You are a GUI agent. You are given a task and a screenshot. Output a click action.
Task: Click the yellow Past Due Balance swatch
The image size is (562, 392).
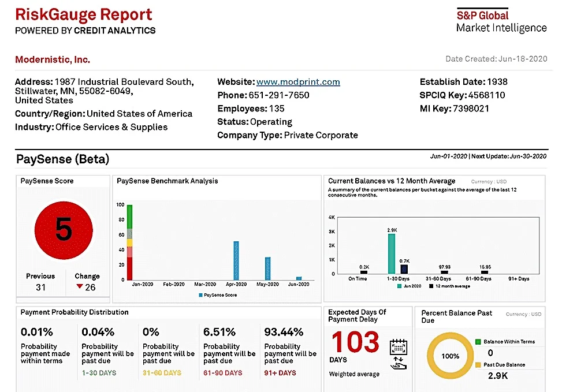pos(478,365)
